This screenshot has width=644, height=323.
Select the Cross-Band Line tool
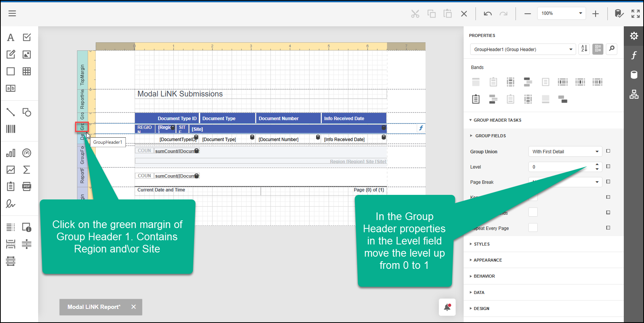[x=27, y=244]
